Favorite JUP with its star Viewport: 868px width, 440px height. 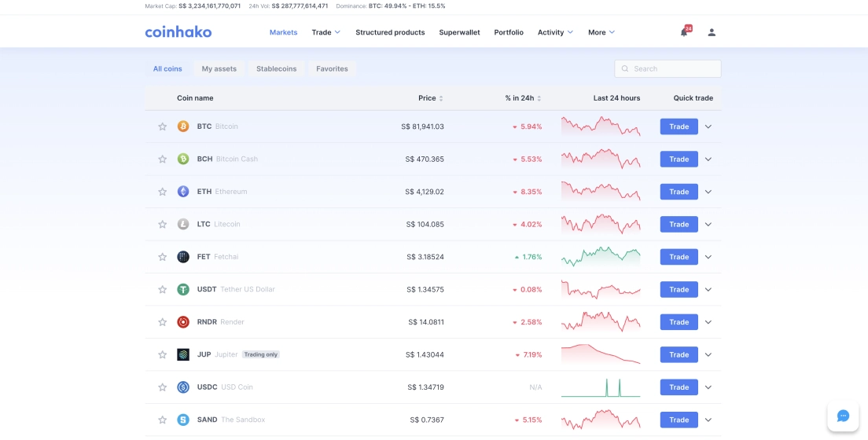pos(162,355)
